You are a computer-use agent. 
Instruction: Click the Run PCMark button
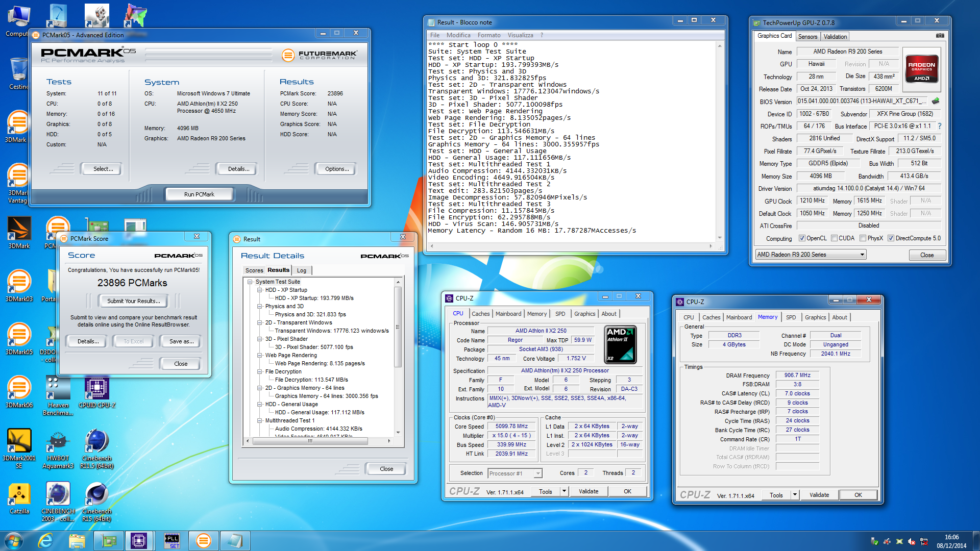pos(199,194)
